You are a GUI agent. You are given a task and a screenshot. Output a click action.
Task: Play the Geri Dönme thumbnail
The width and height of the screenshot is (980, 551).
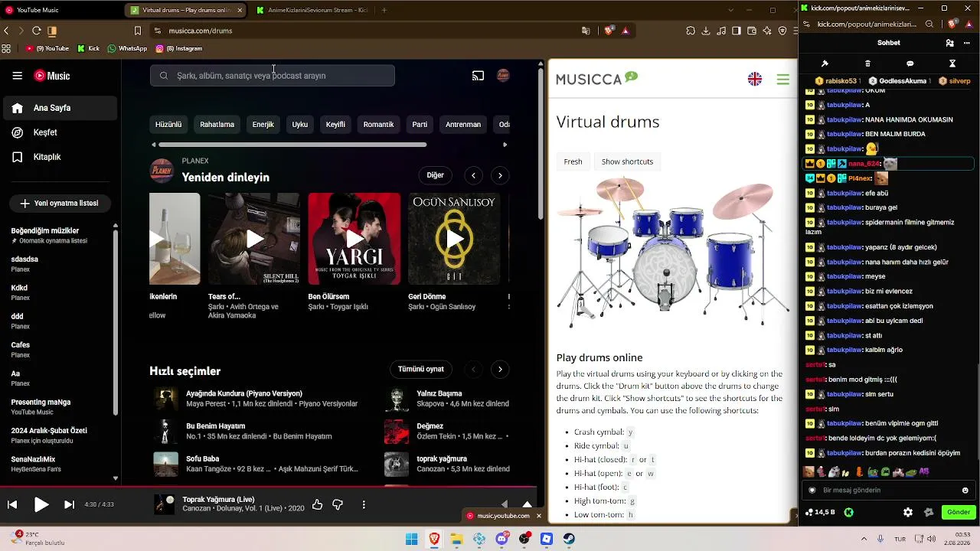454,239
